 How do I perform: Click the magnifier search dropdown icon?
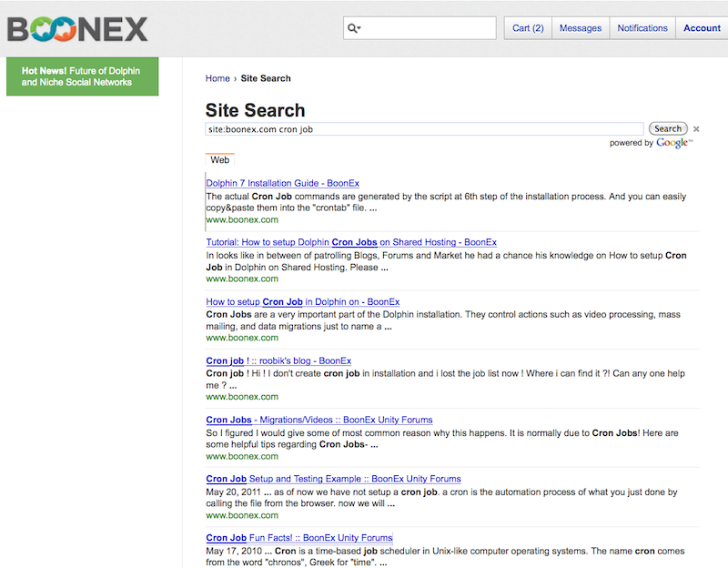pyautogui.click(x=354, y=28)
